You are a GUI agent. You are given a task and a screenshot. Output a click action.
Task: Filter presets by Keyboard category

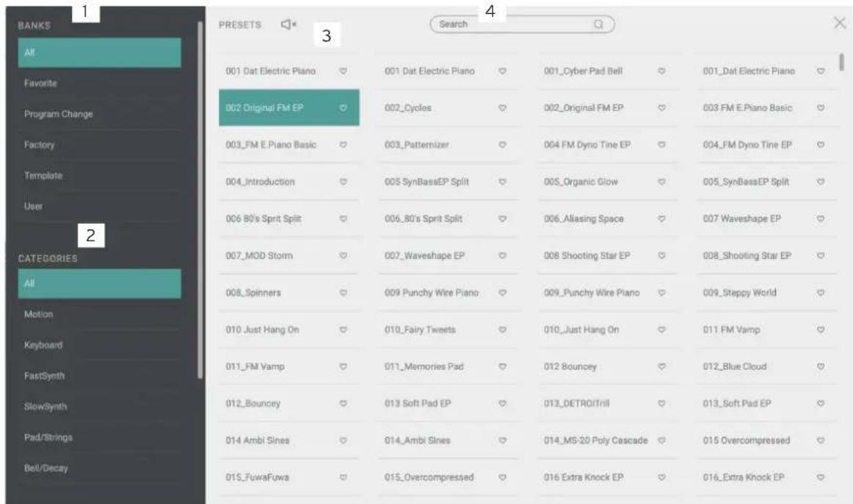coord(100,346)
